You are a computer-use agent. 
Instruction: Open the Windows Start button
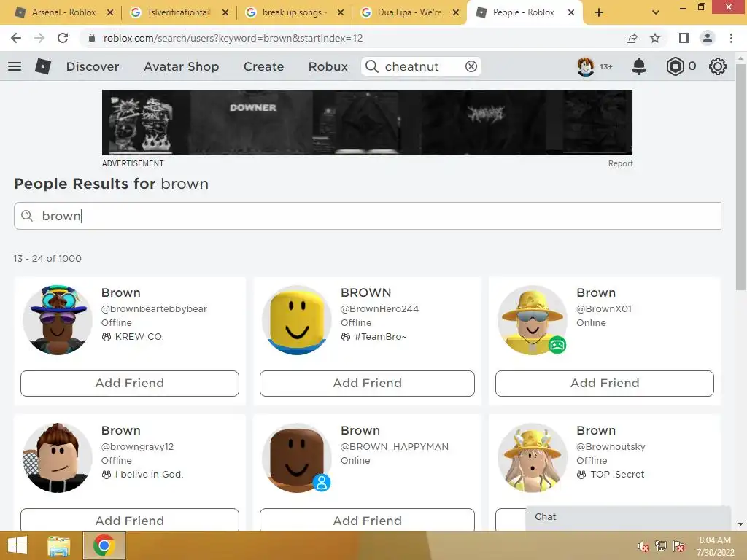18,545
